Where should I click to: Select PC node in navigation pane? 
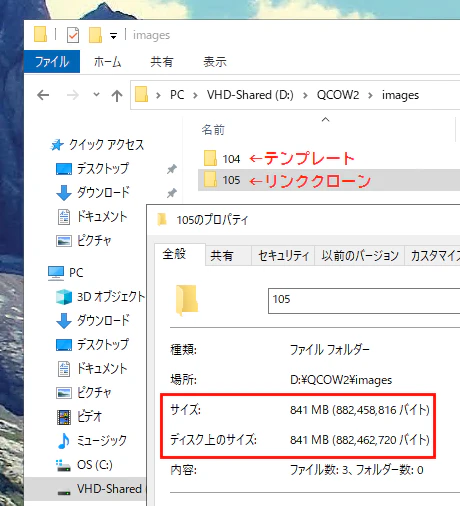[76, 273]
